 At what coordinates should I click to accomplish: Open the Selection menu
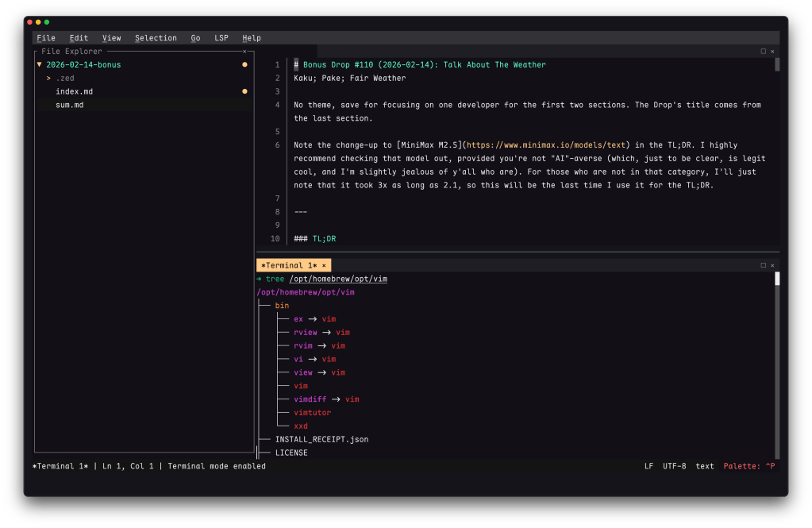156,38
